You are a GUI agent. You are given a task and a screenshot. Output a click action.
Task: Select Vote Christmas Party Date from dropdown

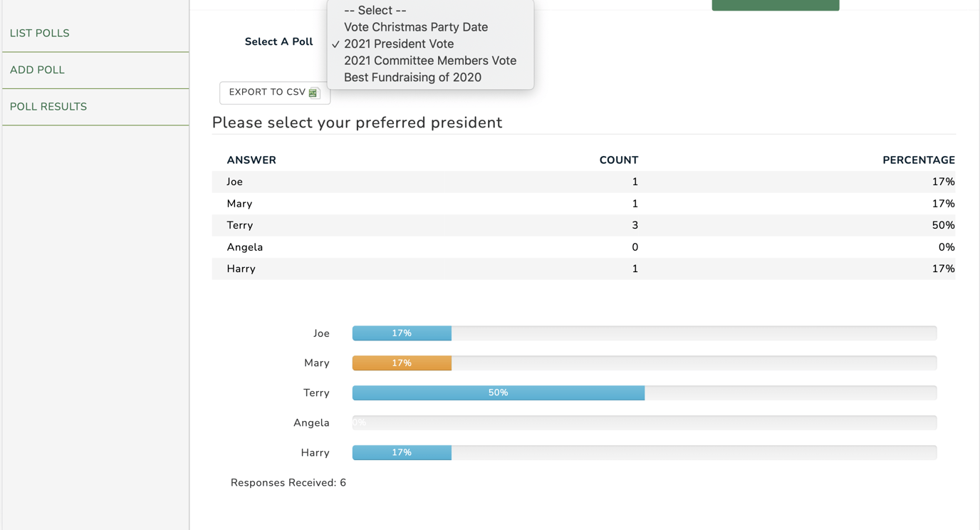416,26
